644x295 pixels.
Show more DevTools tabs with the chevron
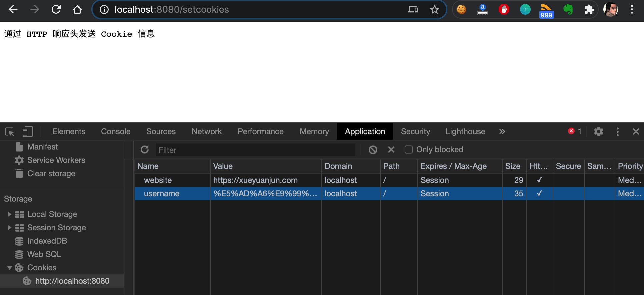pos(502,131)
